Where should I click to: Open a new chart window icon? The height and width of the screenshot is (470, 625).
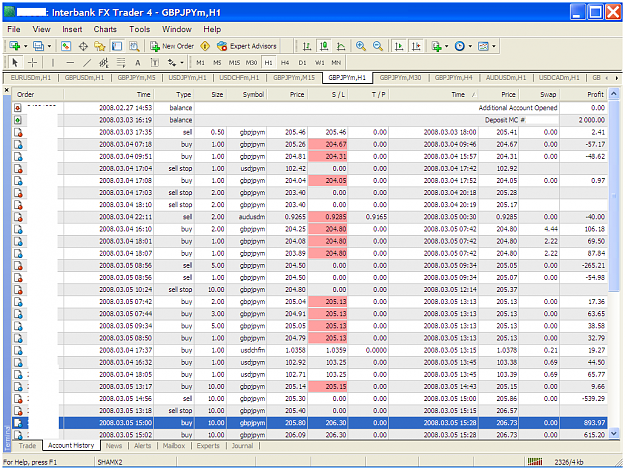coord(15,46)
